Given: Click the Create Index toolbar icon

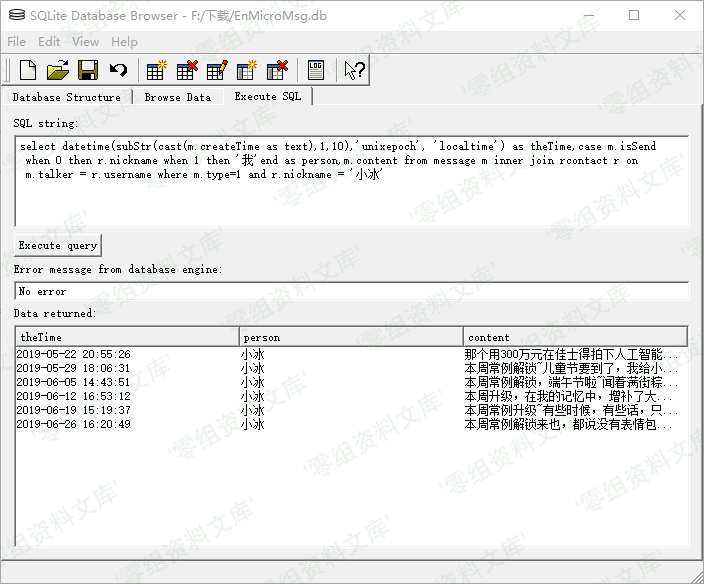Looking at the screenshot, I should click(x=247, y=70).
